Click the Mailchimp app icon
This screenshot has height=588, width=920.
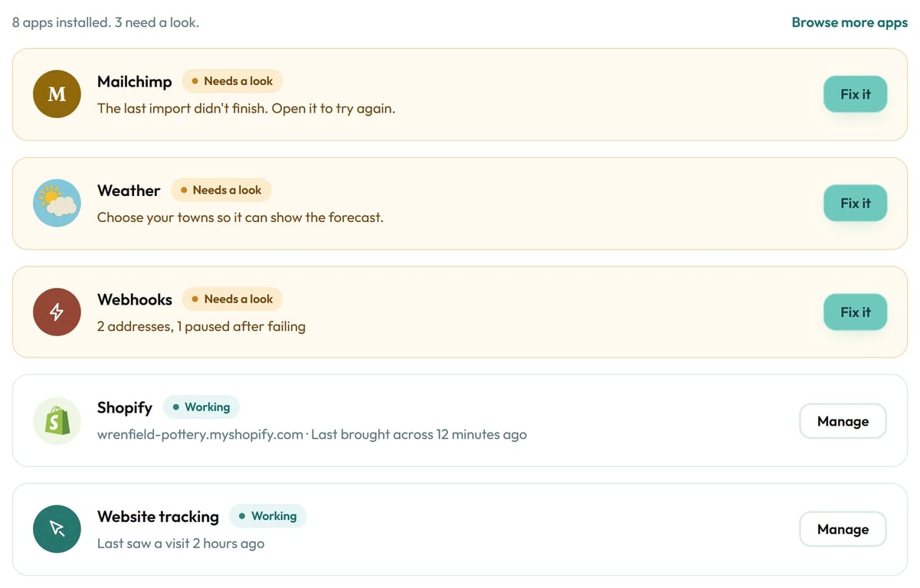57,94
